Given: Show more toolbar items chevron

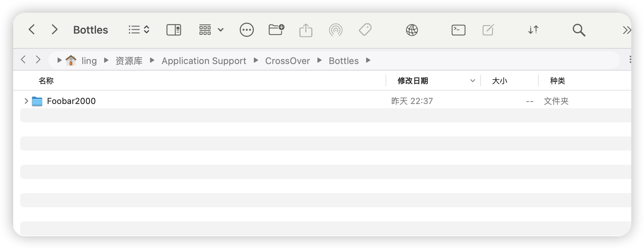Looking at the screenshot, I should click(x=627, y=30).
